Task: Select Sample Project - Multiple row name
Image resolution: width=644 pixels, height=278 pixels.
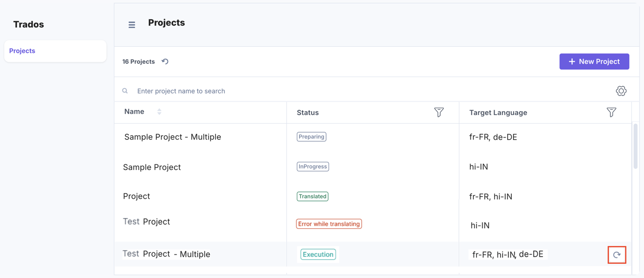Action: [173, 137]
